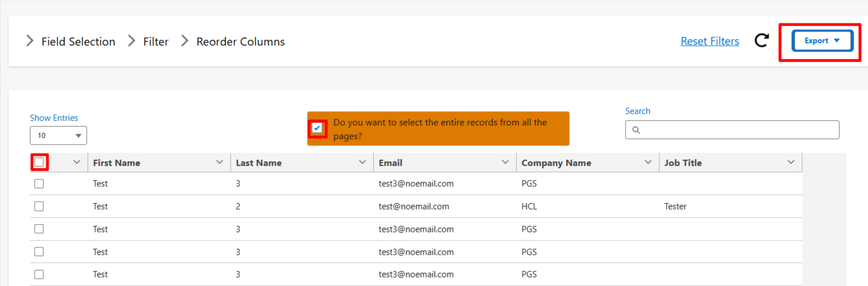Open the Company Name column menu arrow
This screenshot has width=868, height=286.
pos(648,163)
